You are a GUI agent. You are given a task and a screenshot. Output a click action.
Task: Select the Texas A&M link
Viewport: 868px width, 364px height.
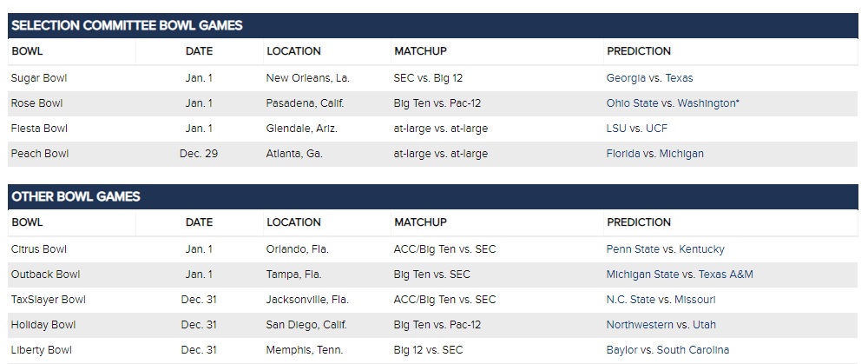click(x=726, y=275)
